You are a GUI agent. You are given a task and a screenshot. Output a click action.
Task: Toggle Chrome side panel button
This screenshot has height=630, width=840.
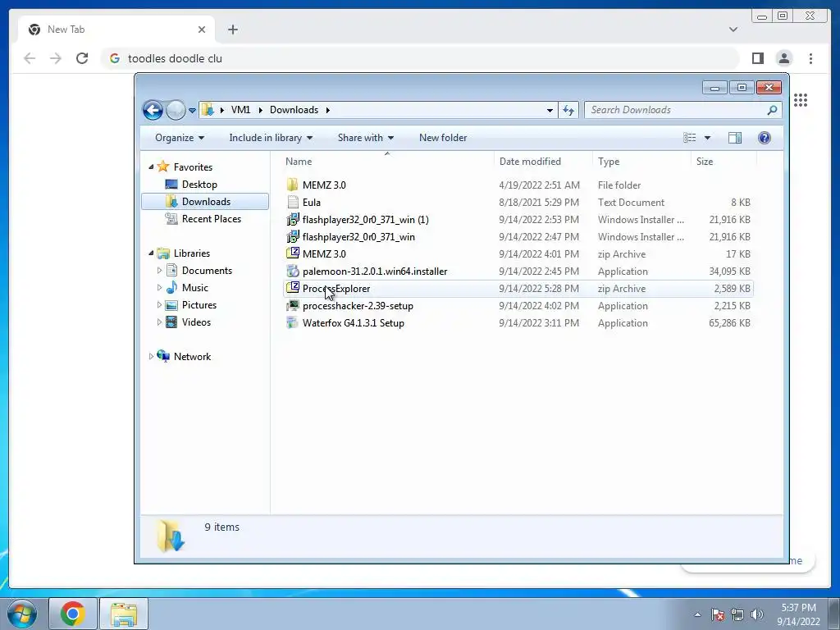pos(757,58)
